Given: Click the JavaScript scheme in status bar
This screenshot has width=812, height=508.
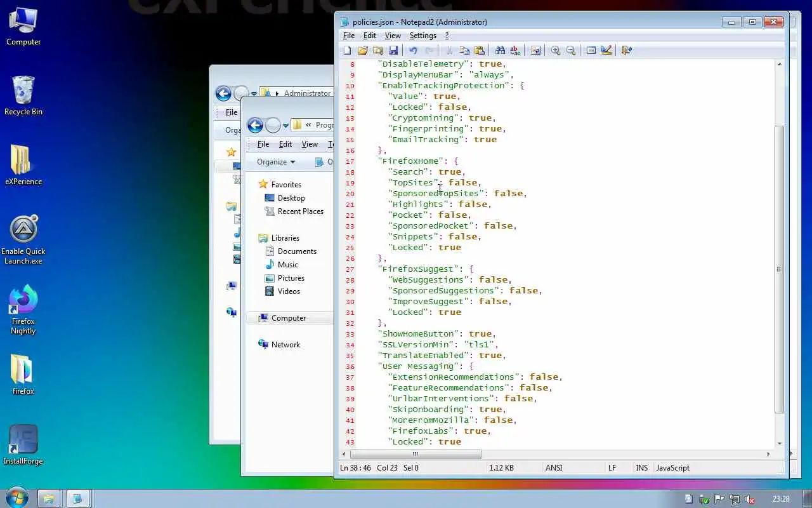Looking at the screenshot, I should (x=672, y=468).
